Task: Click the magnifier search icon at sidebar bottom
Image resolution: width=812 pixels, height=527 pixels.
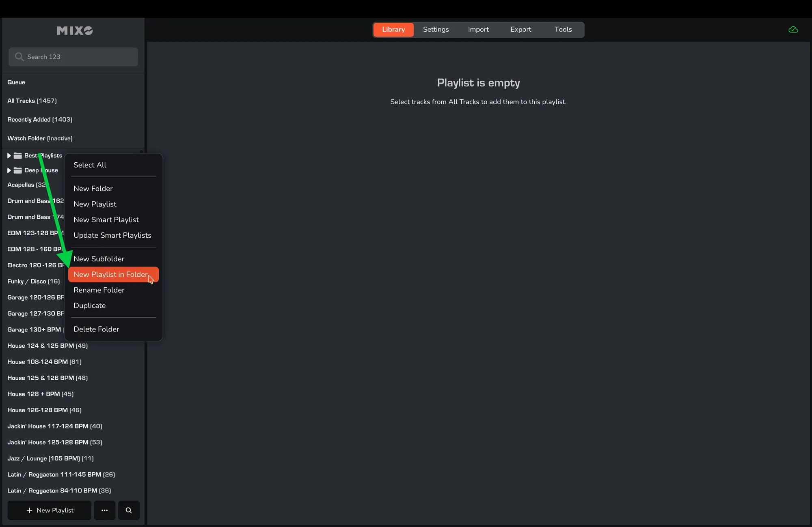Action: (129, 510)
